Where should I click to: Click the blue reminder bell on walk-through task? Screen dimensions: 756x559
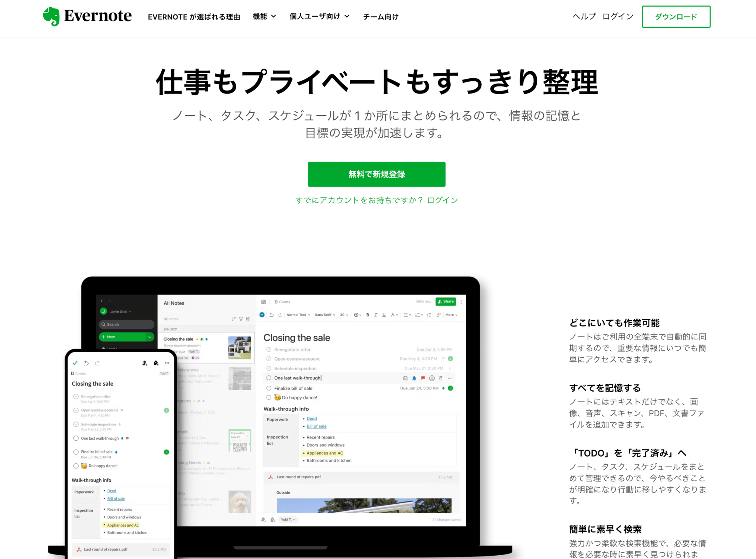pyautogui.click(x=414, y=378)
